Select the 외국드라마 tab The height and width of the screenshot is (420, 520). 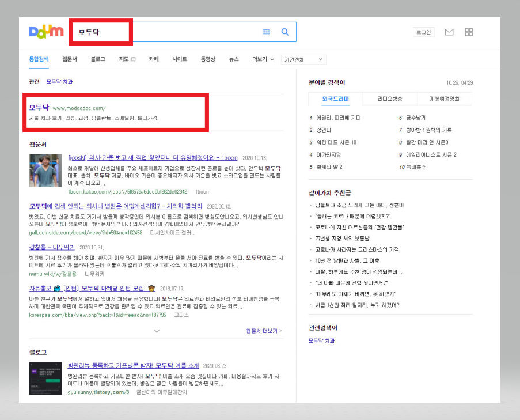tap(336, 99)
